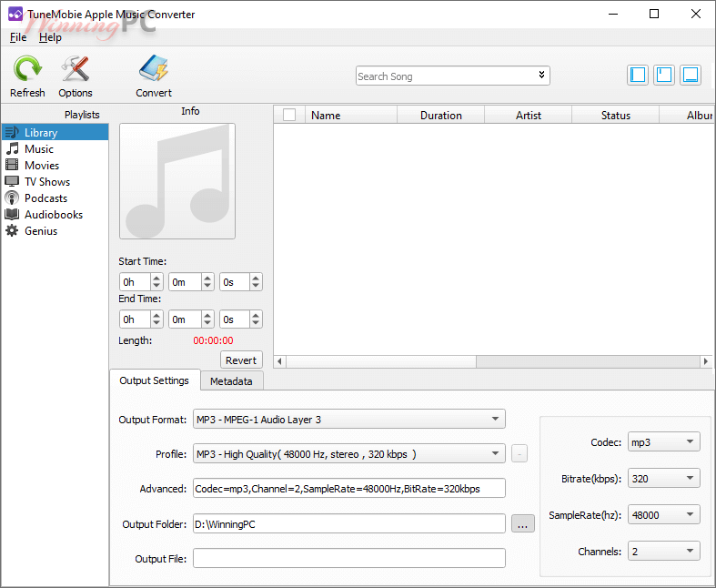Click the Revert button
This screenshot has width=716, height=588.
[x=241, y=360]
